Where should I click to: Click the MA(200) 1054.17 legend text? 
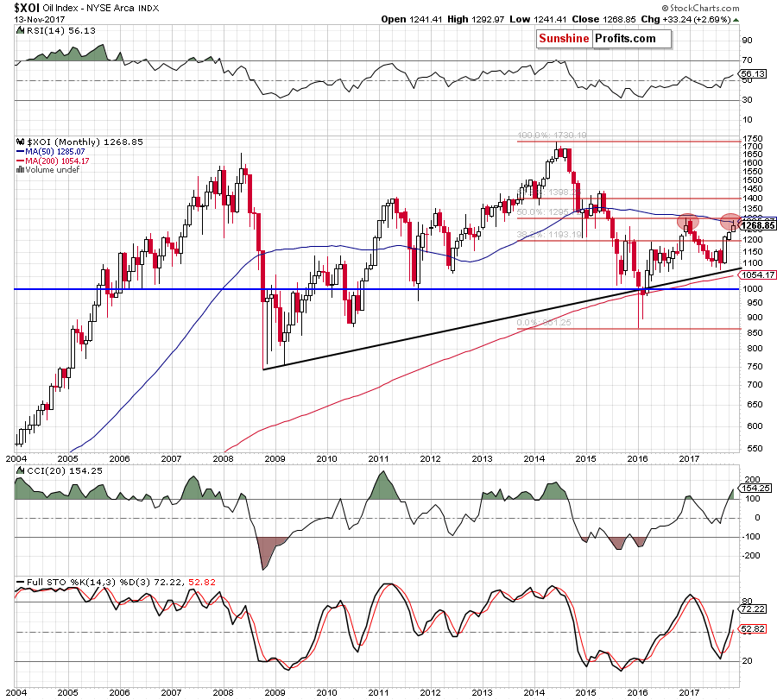pos(57,161)
